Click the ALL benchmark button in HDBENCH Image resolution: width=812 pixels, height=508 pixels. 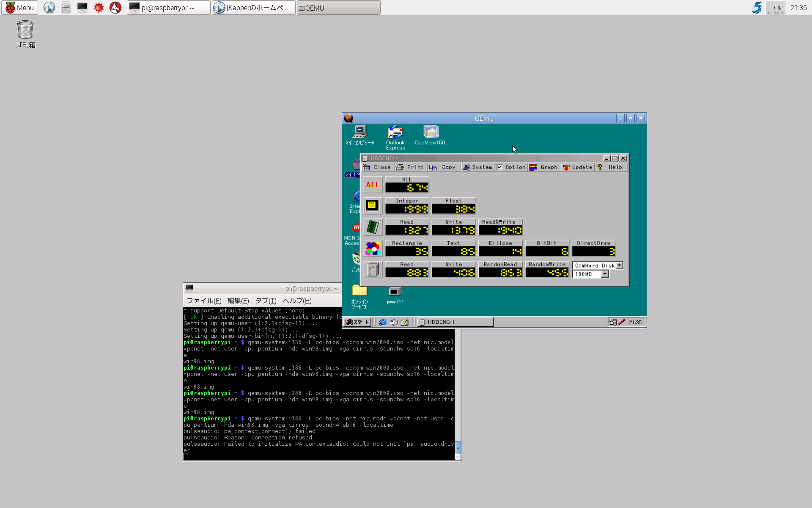373,185
